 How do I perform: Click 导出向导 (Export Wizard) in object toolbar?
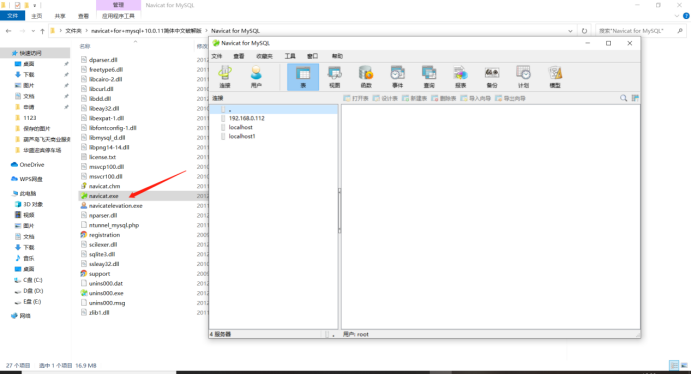click(510, 98)
